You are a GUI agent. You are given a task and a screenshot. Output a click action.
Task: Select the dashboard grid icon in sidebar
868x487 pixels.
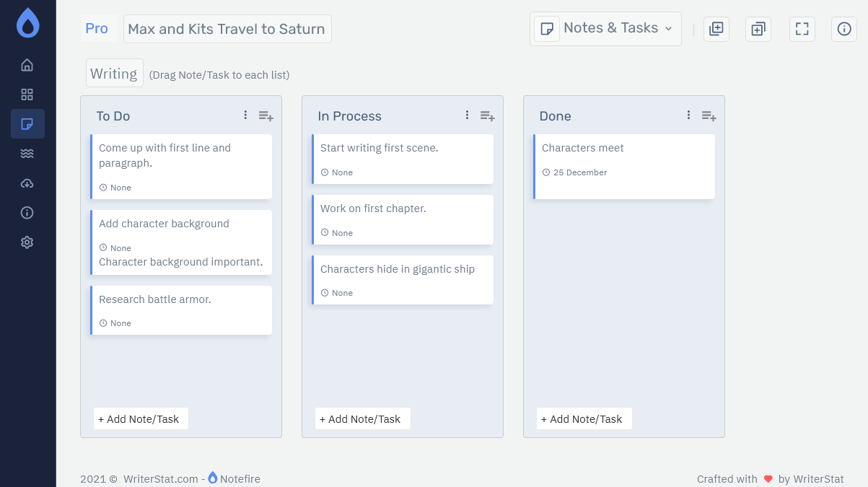point(27,94)
